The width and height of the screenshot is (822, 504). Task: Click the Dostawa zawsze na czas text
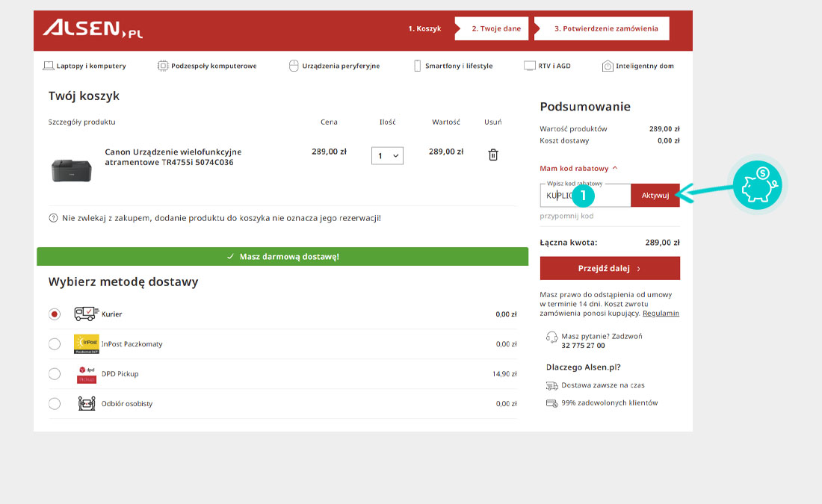603,385
